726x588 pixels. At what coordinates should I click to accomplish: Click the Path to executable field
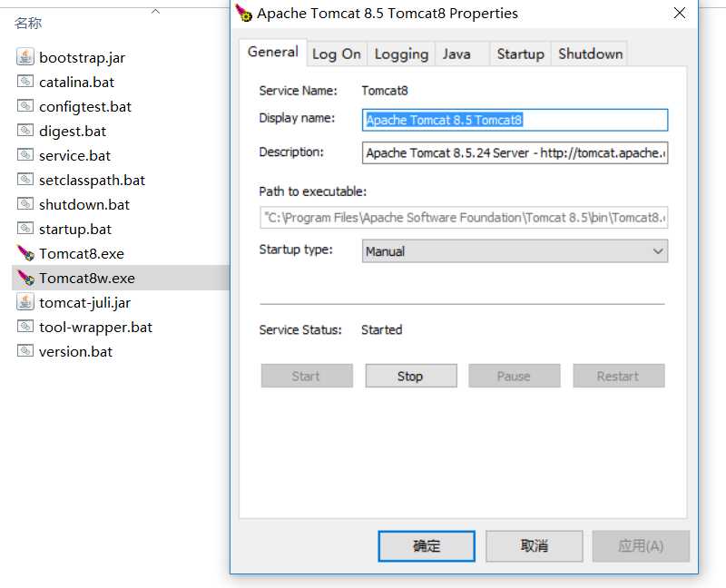(464, 217)
